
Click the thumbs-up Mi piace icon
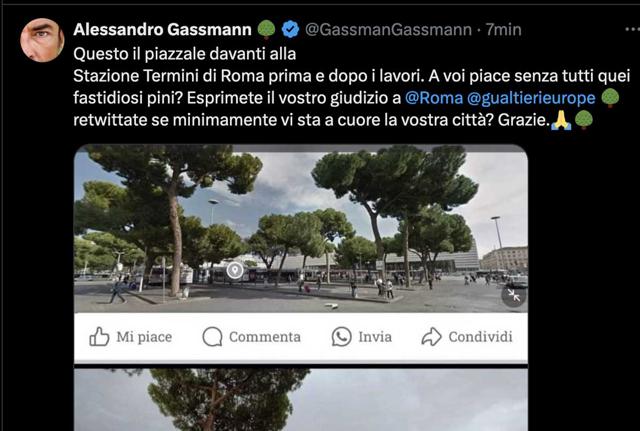coord(99,337)
